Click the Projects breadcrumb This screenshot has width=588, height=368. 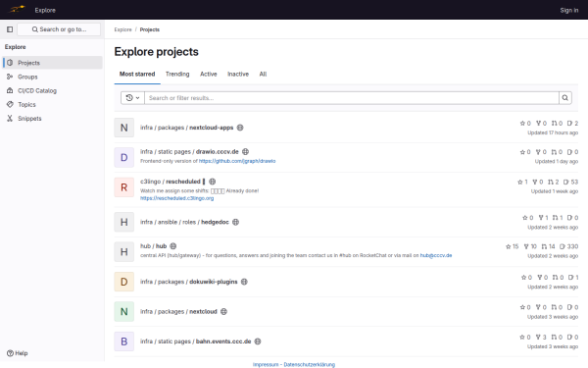[x=150, y=29]
